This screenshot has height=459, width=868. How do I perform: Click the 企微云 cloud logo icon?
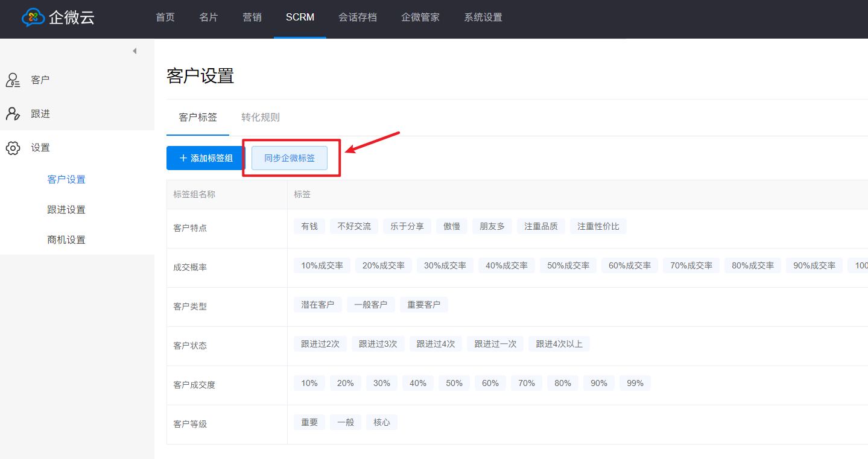(x=33, y=17)
